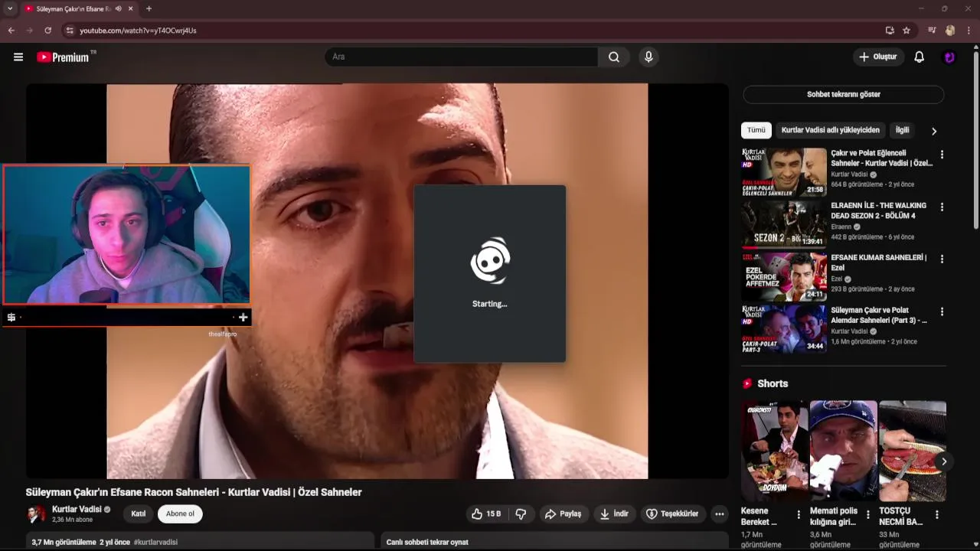
Task: Open Çakır ve Polat Eğlenceli Sahneler title
Action: (882, 158)
